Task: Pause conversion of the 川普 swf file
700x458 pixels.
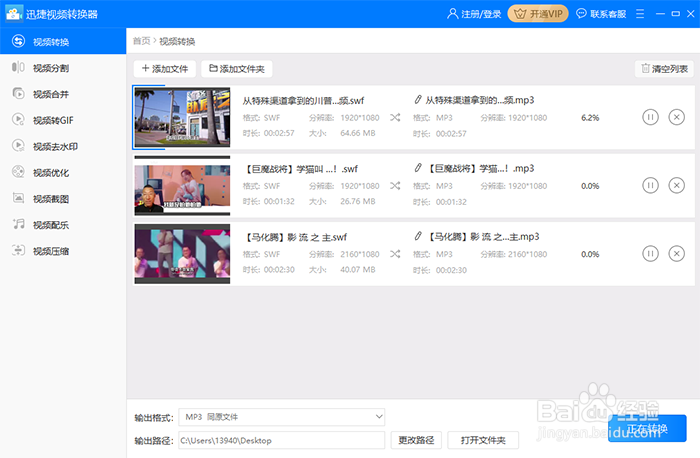Action: click(x=650, y=117)
